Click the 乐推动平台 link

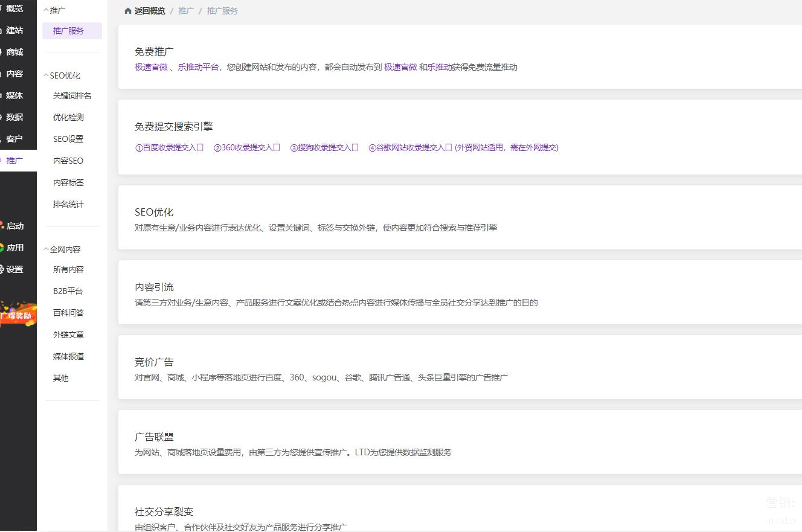[198, 67]
